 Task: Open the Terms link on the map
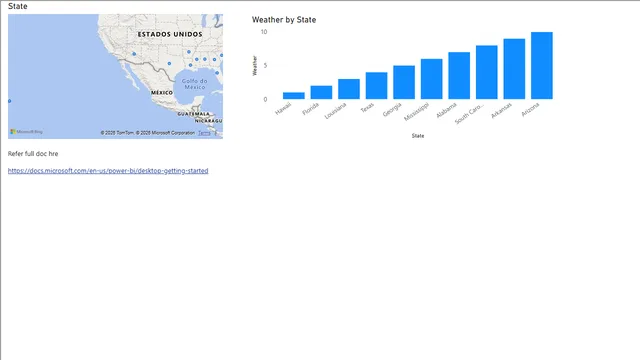[204, 133]
